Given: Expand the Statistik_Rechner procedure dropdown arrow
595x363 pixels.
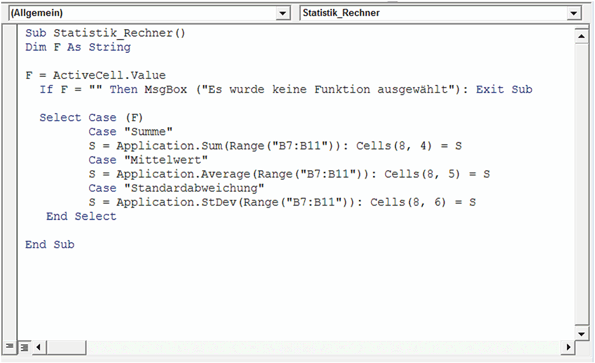Looking at the screenshot, I should point(574,13).
